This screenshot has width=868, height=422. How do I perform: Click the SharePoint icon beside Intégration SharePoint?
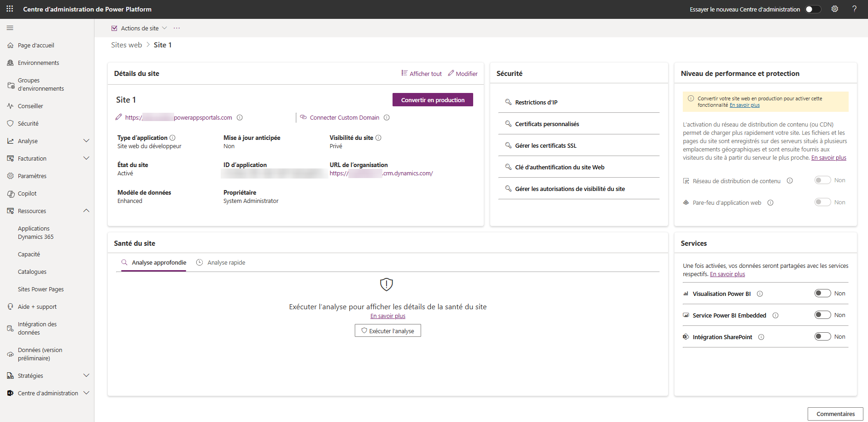coord(686,337)
